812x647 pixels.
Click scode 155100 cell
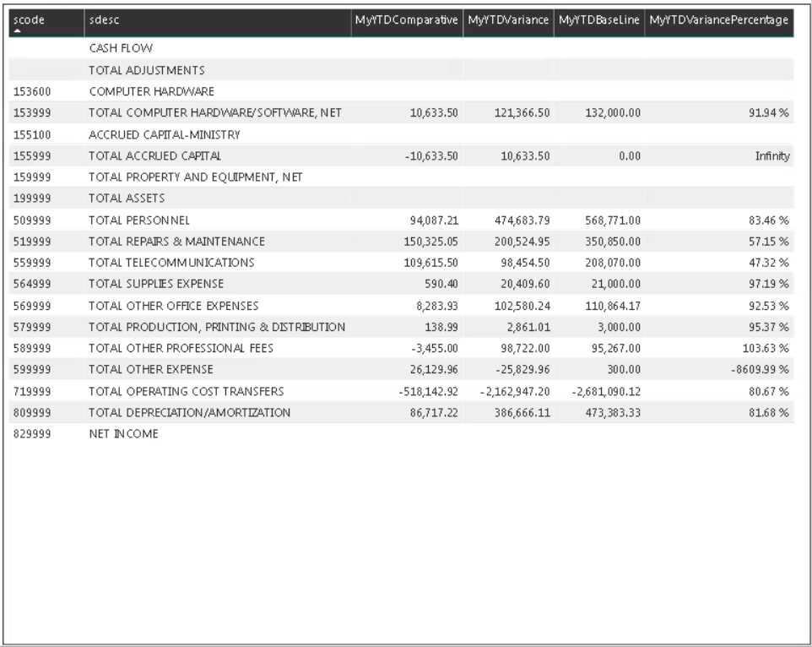point(32,134)
